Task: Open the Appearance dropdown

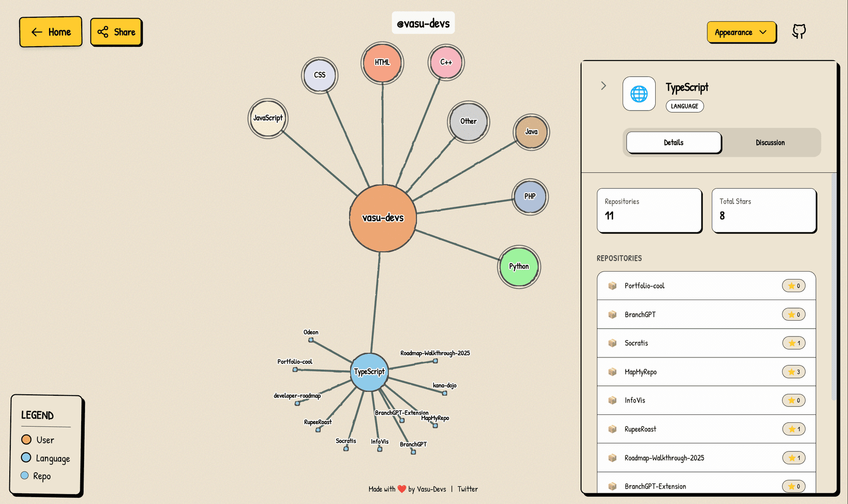Action: (x=741, y=32)
